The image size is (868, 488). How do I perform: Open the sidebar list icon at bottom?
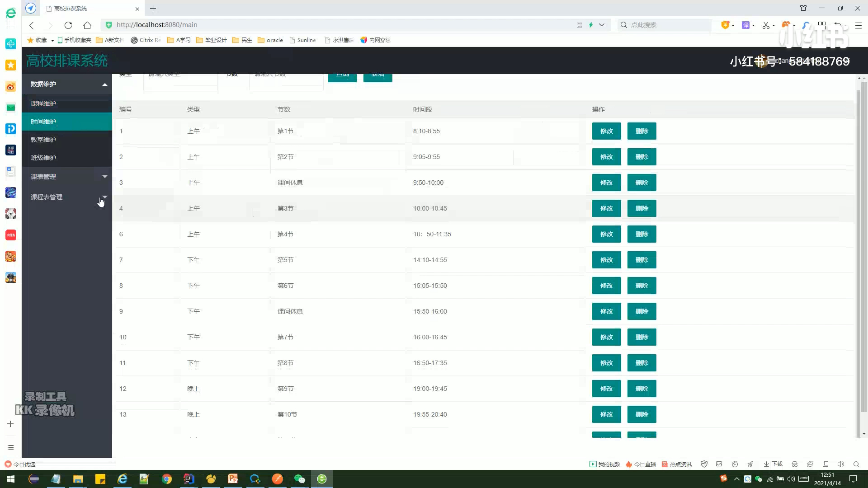tap(10, 447)
